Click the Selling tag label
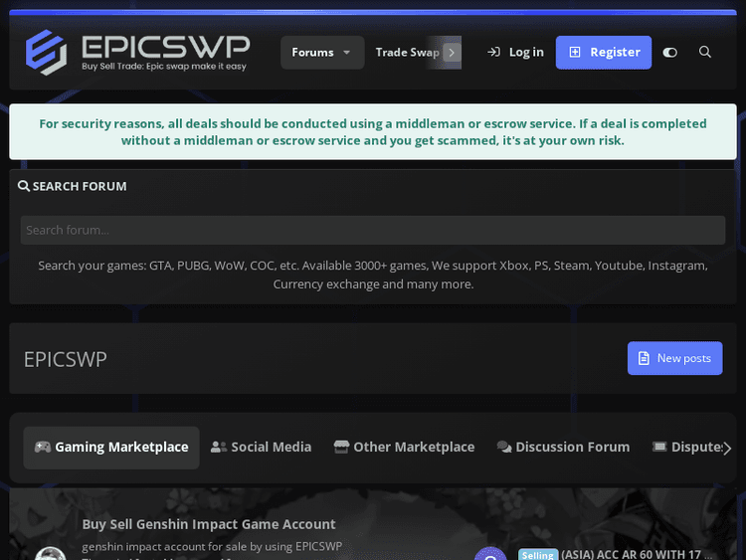The width and height of the screenshot is (746, 560). click(x=537, y=555)
